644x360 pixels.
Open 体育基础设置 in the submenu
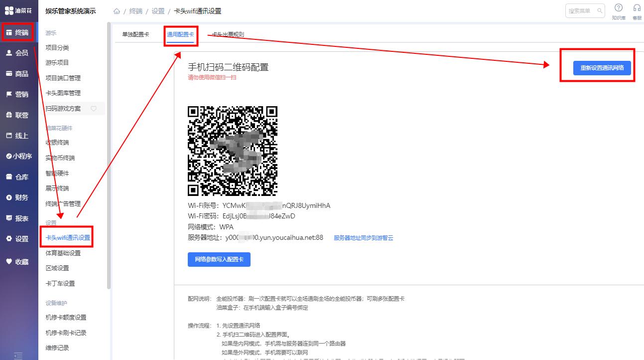click(x=63, y=253)
